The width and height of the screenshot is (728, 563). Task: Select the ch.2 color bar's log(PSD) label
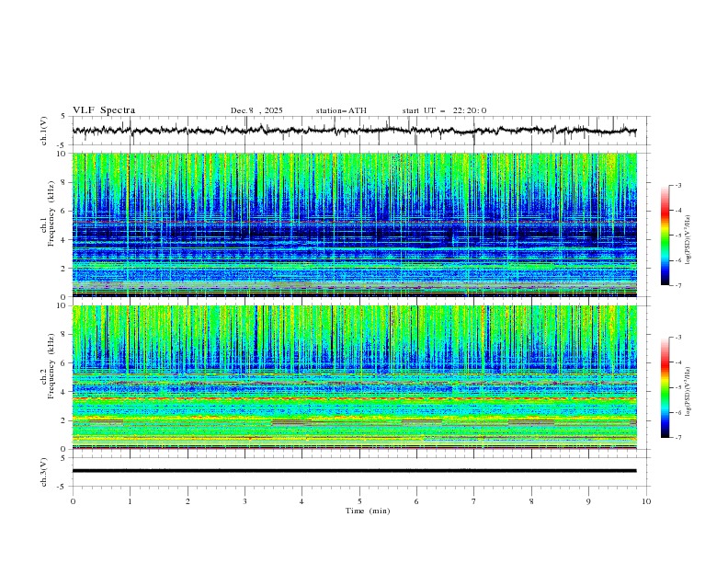[x=688, y=391]
